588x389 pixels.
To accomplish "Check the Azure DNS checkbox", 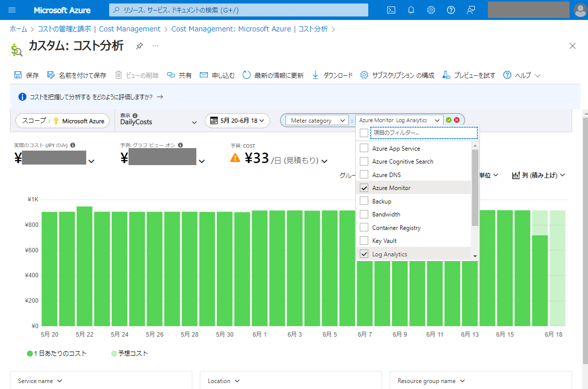I will tap(364, 174).
